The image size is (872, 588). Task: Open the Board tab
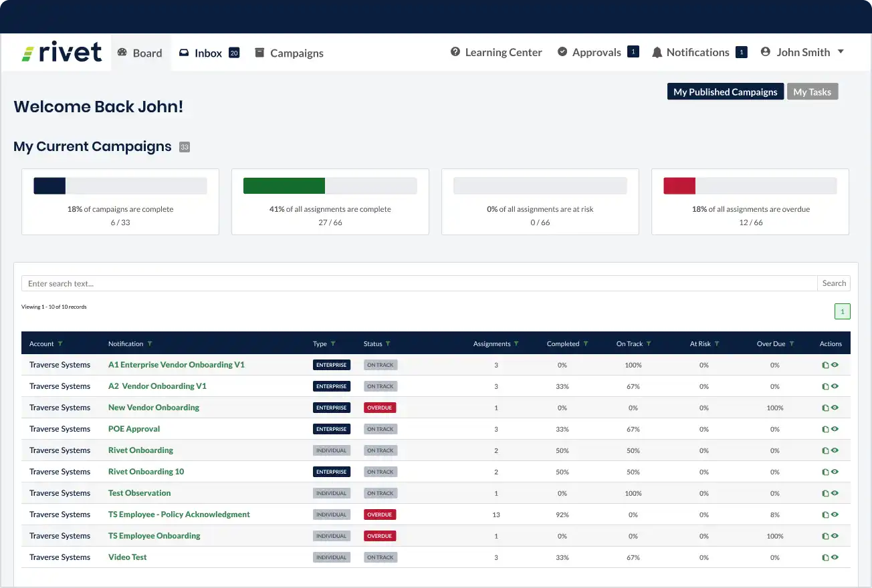point(141,52)
